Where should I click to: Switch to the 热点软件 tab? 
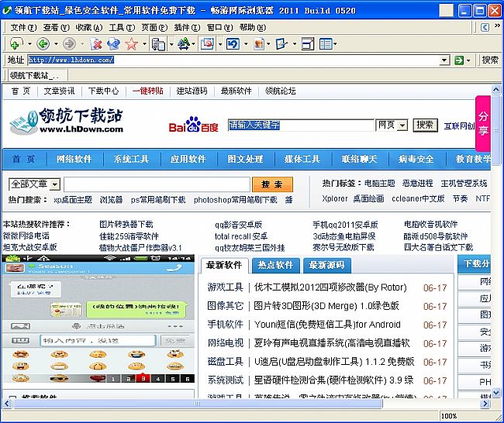click(275, 265)
